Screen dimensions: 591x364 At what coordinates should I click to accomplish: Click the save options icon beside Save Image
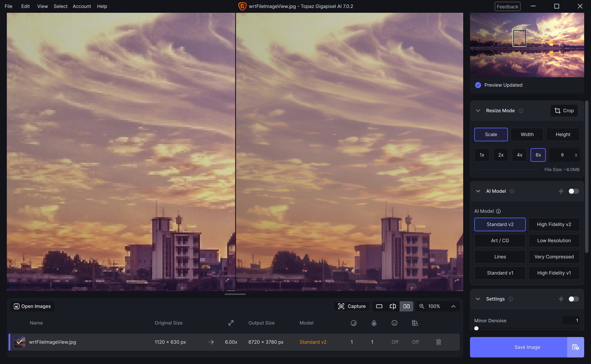(x=575, y=347)
